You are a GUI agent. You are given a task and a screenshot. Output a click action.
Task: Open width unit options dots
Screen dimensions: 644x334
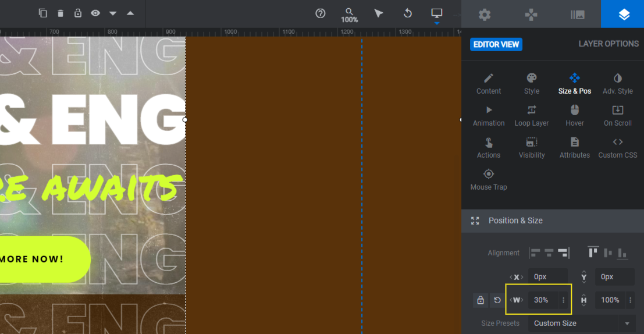pyautogui.click(x=564, y=300)
